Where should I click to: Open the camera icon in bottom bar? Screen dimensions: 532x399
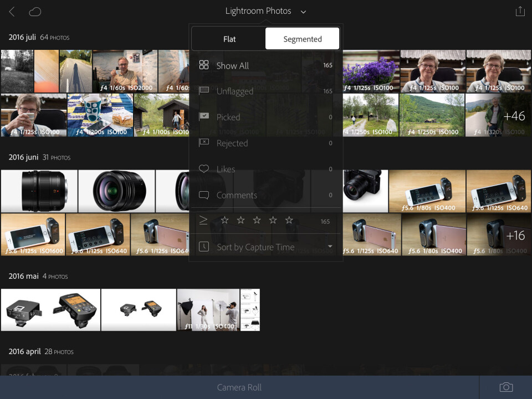pos(506,387)
